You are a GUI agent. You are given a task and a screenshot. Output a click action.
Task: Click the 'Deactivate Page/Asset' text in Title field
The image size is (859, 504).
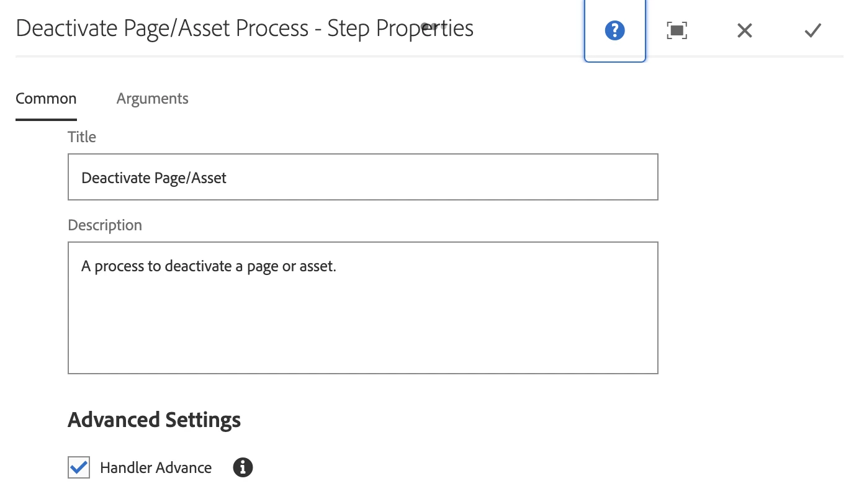[x=154, y=178]
